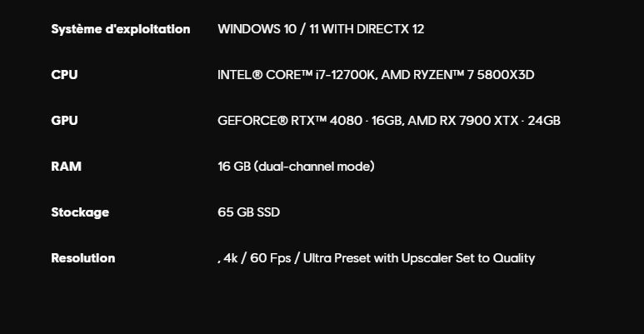Select the Stockage row label
The image size is (644, 334).
point(80,212)
